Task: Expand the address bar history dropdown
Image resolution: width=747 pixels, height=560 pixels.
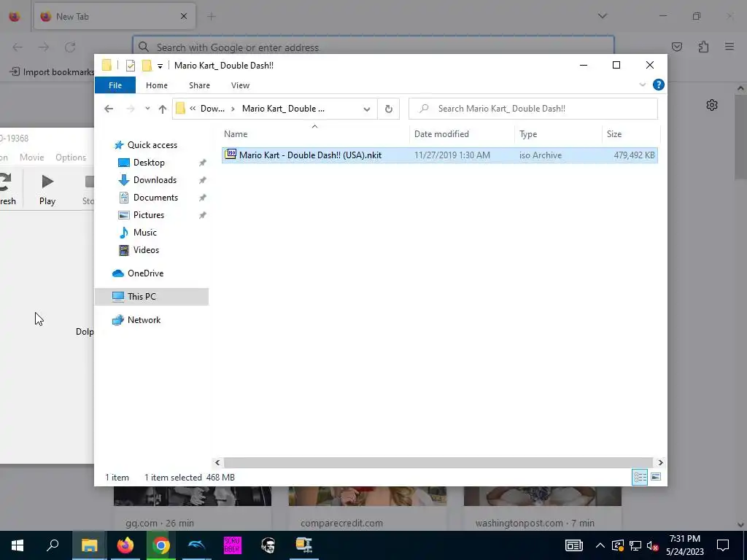Action: [x=366, y=109]
